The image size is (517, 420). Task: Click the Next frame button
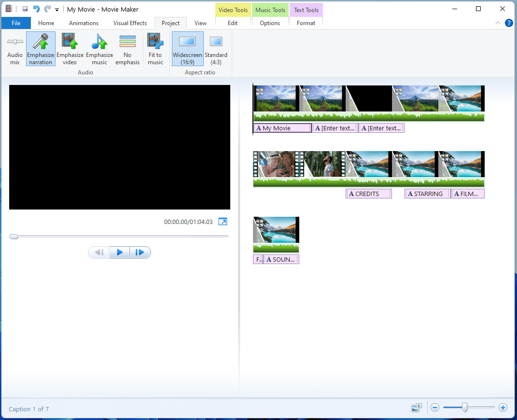[x=140, y=252]
